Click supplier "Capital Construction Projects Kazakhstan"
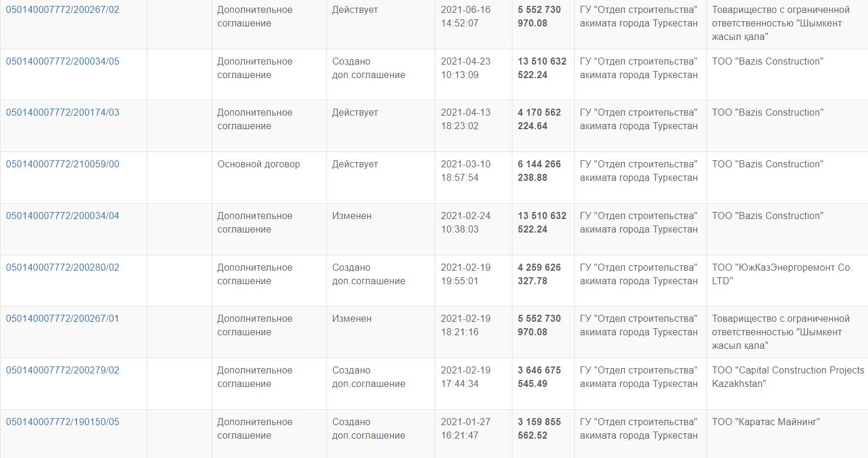 (x=787, y=377)
